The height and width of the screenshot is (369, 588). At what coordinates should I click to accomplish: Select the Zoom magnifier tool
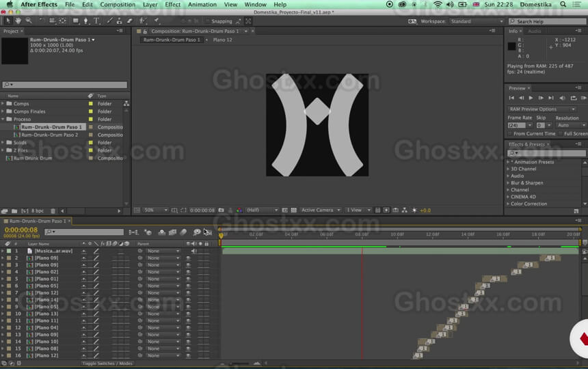point(29,21)
